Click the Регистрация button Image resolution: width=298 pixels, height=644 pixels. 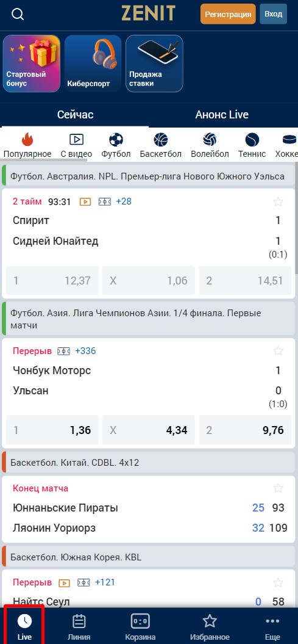228,15
